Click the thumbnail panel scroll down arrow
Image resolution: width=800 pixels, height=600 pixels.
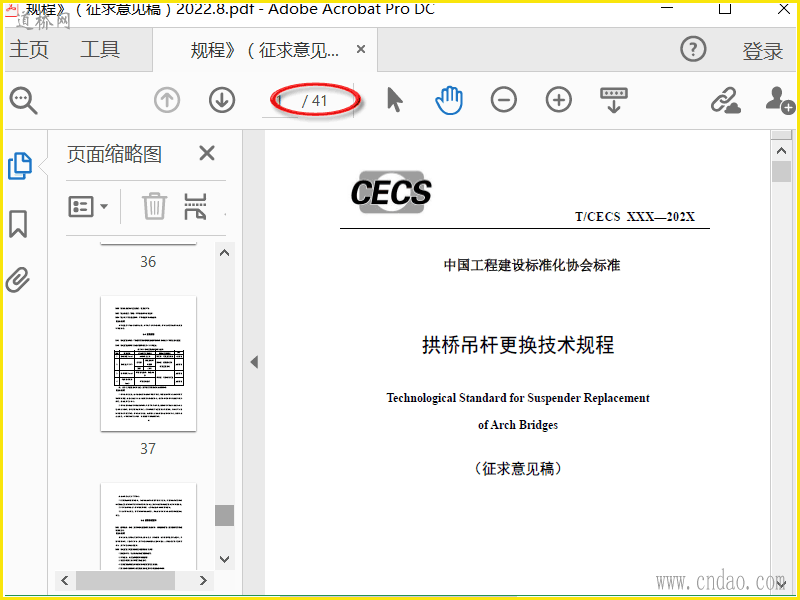coord(224,559)
